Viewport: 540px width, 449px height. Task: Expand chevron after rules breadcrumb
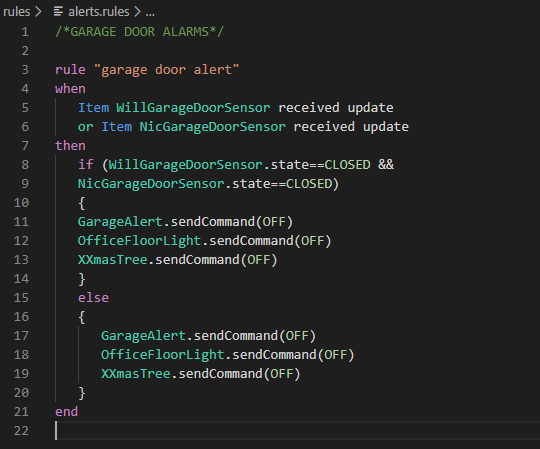point(38,12)
